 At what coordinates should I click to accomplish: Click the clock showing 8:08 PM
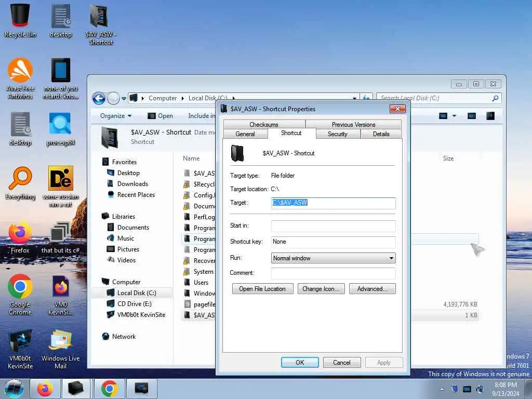coord(506,389)
